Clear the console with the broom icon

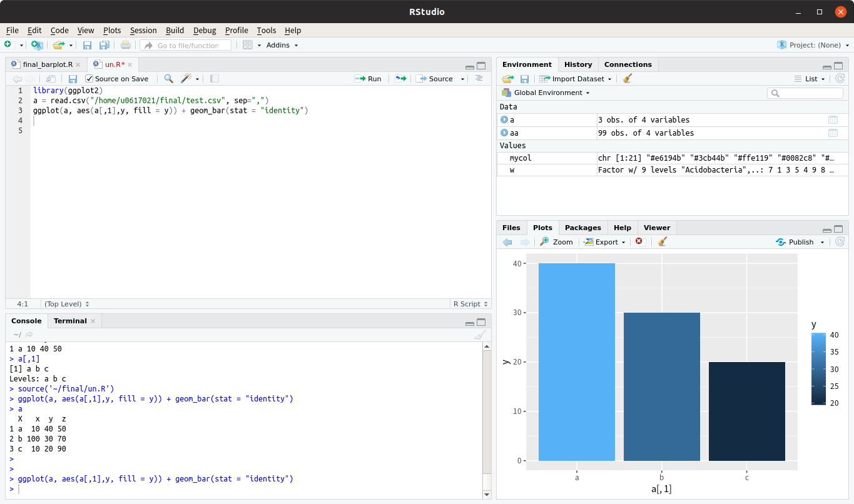pyautogui.click(x=480, y=335)
